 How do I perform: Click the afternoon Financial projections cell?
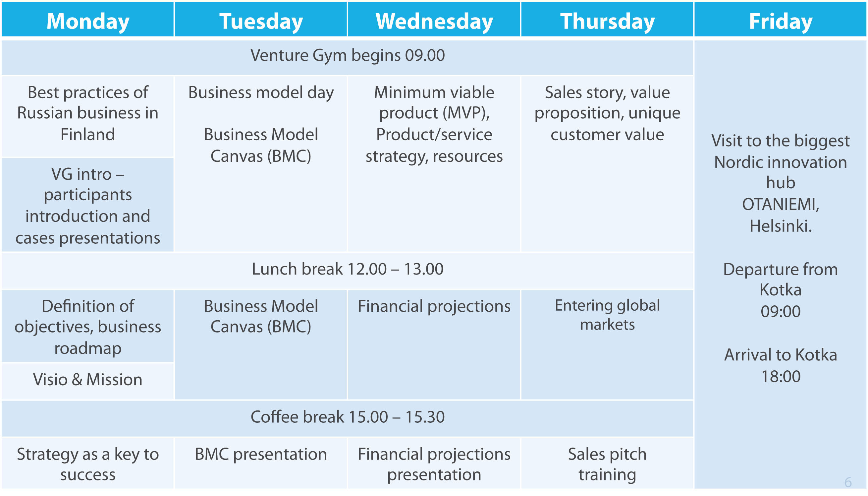tap(434, 345)
